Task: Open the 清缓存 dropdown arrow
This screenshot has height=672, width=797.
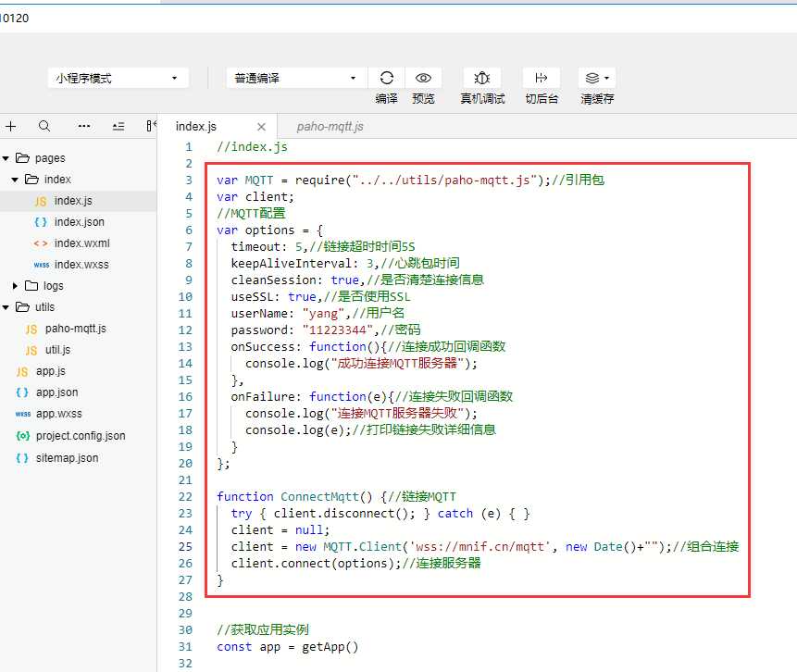Action: pyautogui.click(x=606, y=79)
